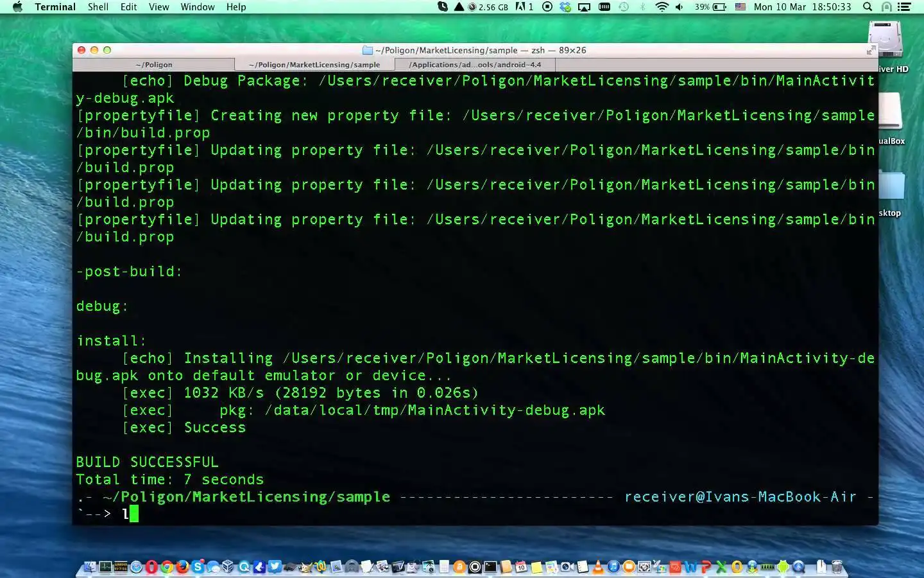This screenshot has height=578, width=924.
Task: Click the pkg path /data/local/tmp line
Action: click(x=364, y=410)
